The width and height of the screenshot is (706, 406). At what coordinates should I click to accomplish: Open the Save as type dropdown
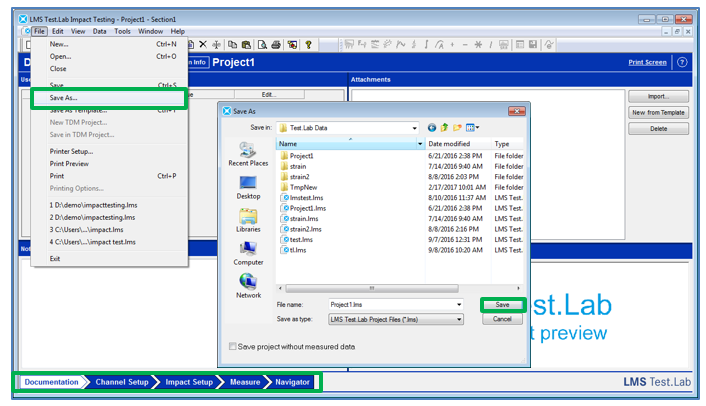459,319
